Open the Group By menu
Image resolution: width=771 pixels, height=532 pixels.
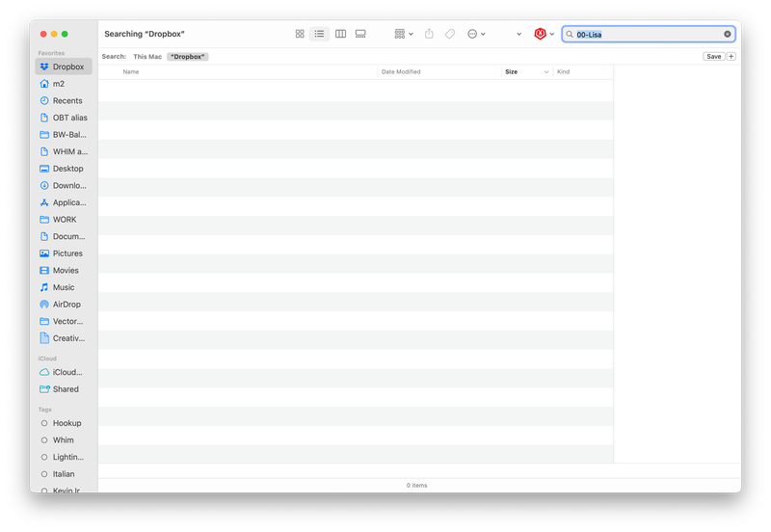point(404,34)
